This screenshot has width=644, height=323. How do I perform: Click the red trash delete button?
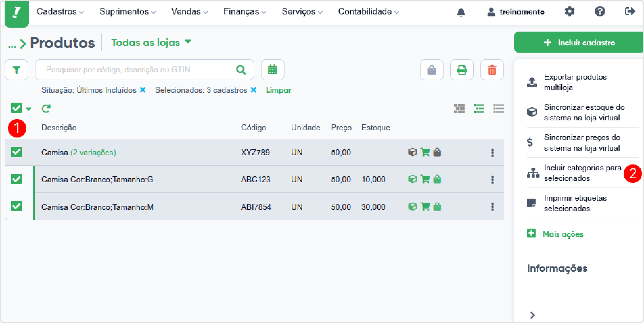click(492, 70)
